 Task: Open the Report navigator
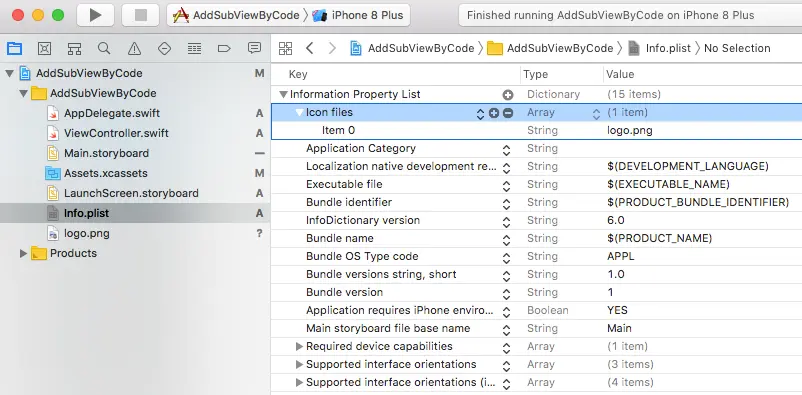click(254, 49)
